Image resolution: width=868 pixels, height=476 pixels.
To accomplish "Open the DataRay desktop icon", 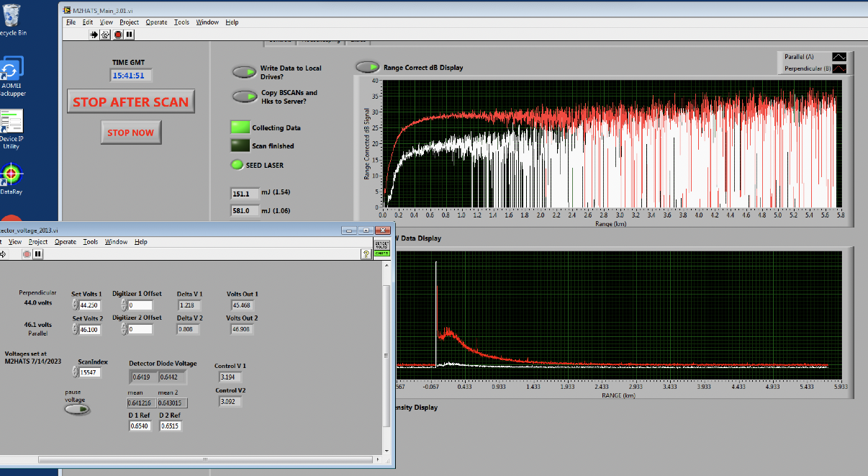I will tap(11, 175).
